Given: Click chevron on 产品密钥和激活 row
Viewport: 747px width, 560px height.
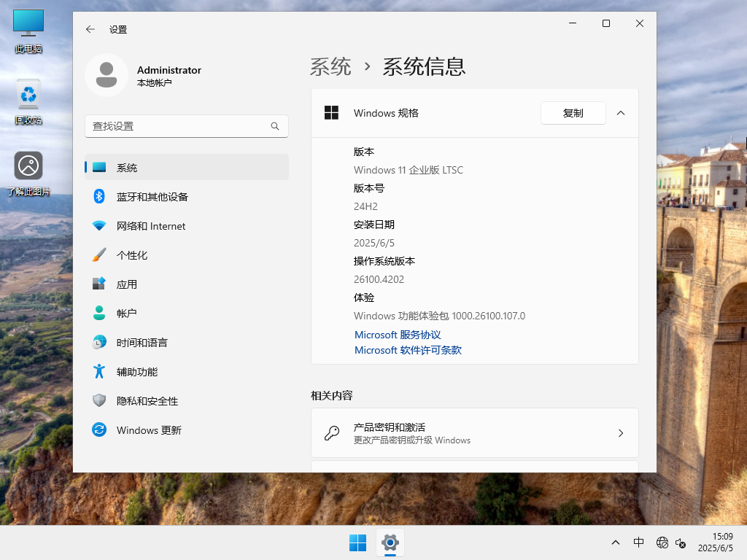Looking at the screenshot, I should click(x=621, y=433).
